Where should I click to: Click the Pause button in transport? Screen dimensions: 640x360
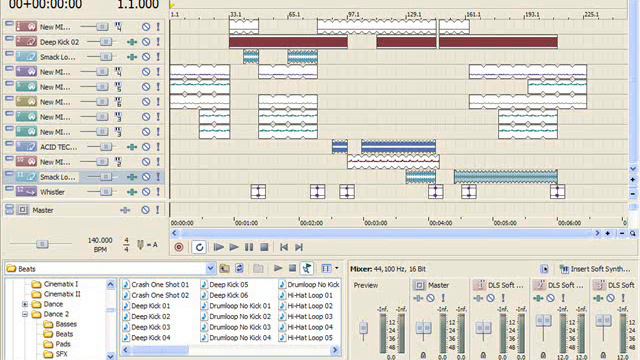click(x=249, y=247)
